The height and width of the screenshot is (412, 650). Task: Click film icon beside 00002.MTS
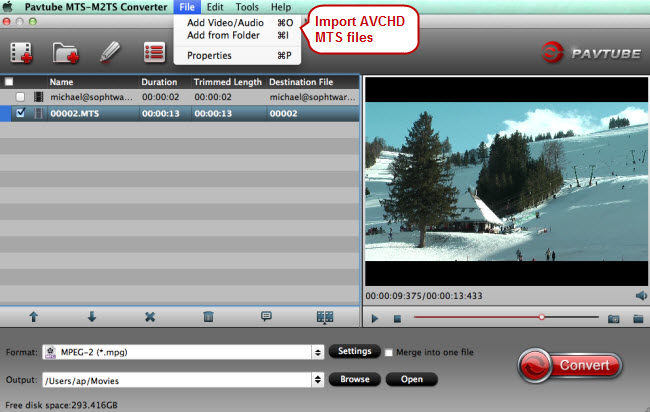pos(39,113)
